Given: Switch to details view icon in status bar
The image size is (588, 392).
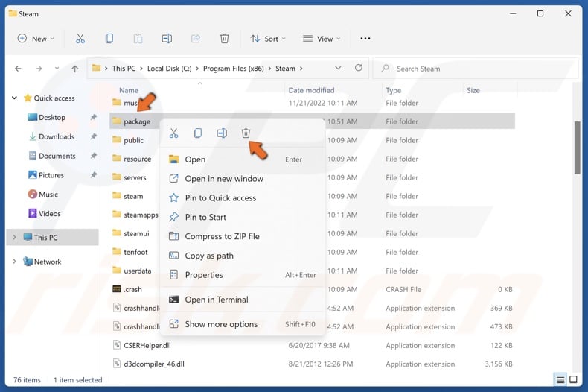Looking at the screenshot, I should point(560,379).
